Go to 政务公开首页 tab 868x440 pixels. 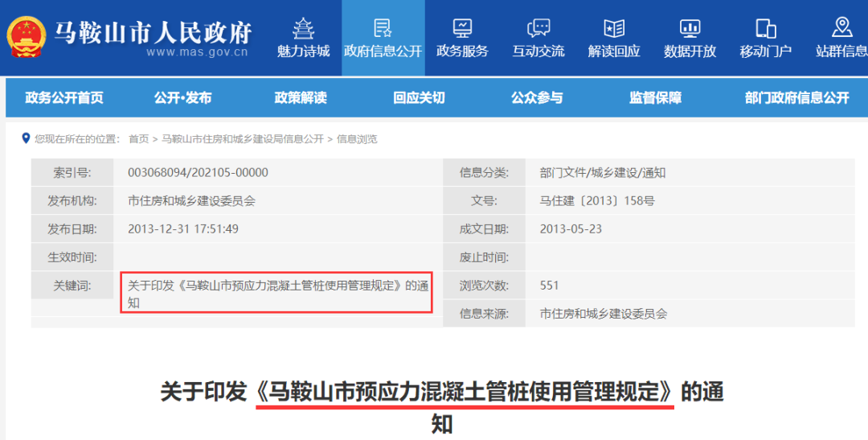64,98
